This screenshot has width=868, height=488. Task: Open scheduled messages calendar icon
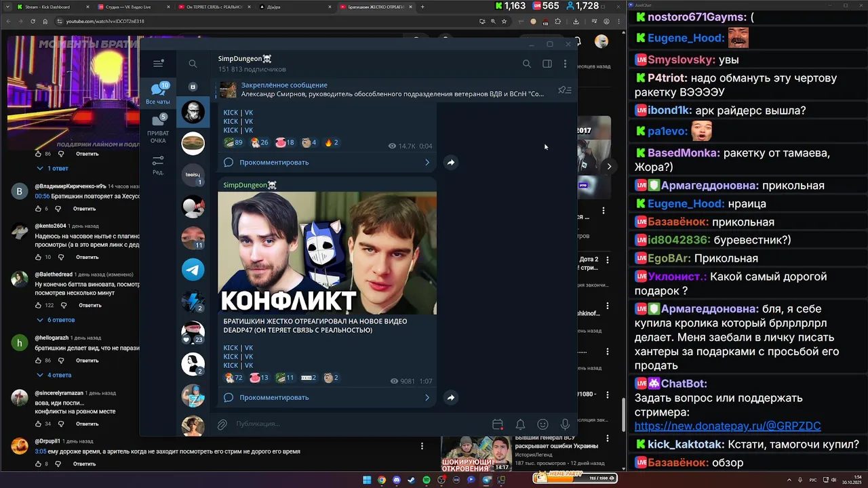[x=498, y=424]
